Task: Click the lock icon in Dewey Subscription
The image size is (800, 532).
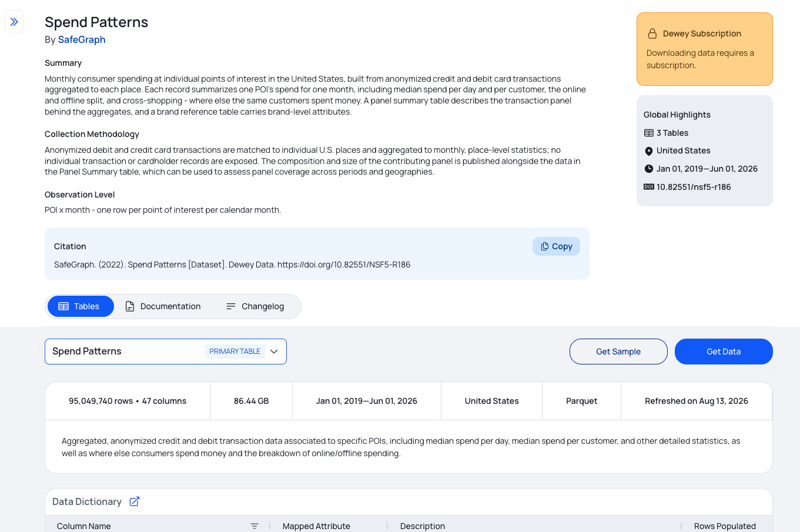Action: tap(652, 34)
